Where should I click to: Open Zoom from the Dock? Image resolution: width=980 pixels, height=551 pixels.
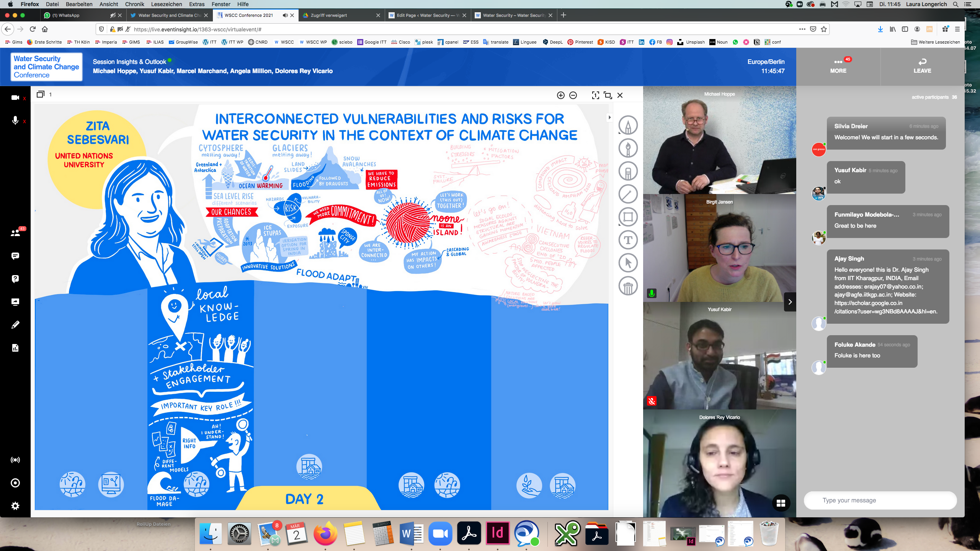pyautogui.click(x=440, y=533)
